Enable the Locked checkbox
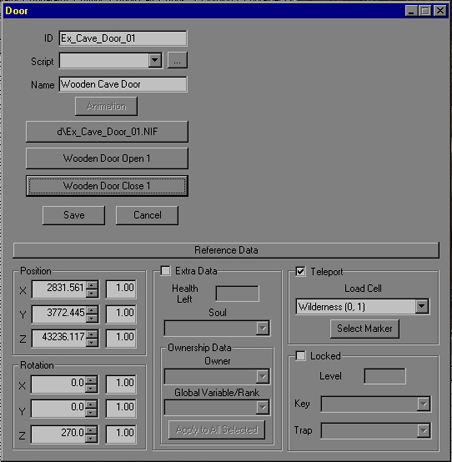452x462 pixels. [x=300, y=356]
